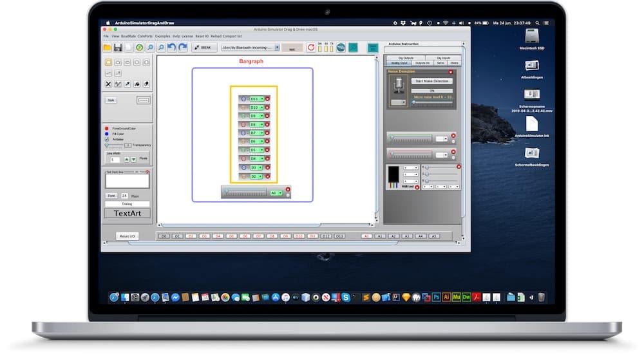Remove the D2 LED with red X
Image resolution: width=644 pixels, height=354 pixels.
click(267, 176)
